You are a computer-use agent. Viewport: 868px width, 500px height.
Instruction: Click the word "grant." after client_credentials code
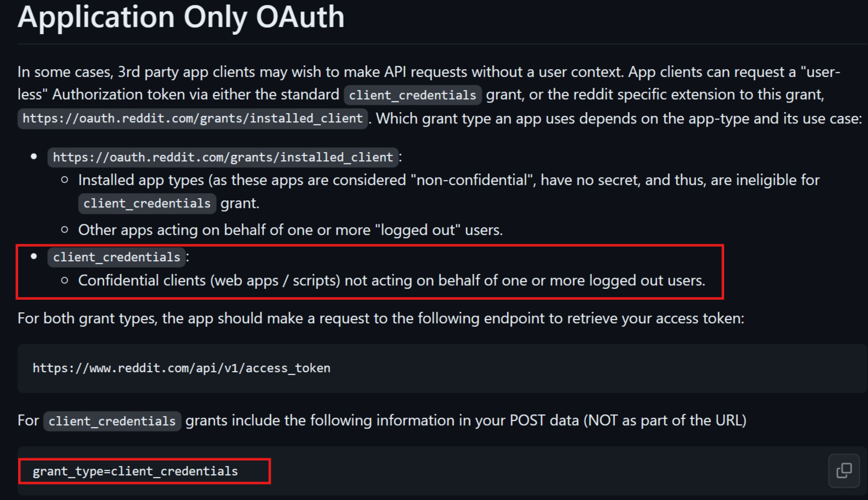(x=240, y=204)
